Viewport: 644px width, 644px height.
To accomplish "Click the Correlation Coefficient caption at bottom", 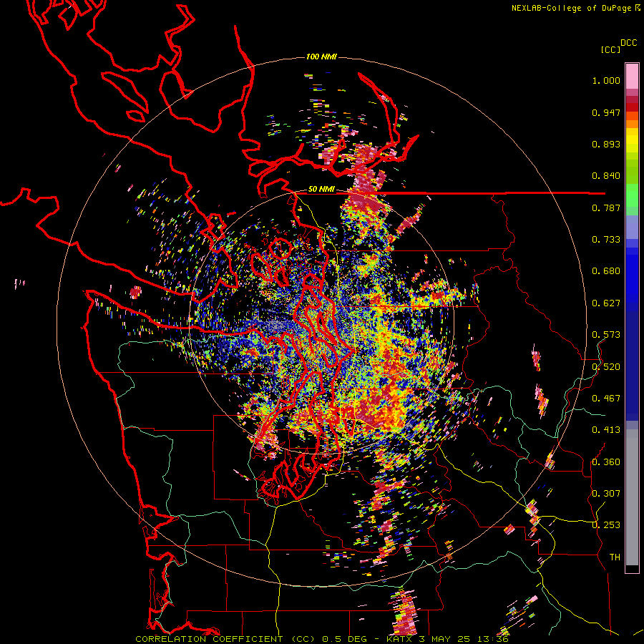I will (322, 639).
